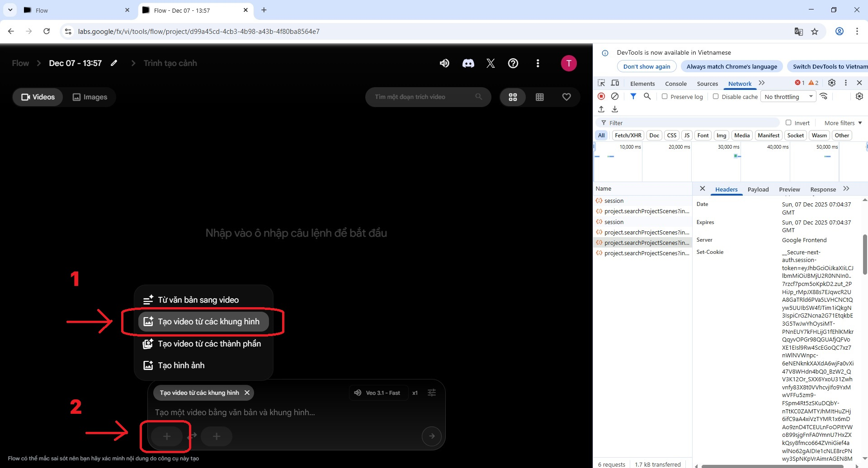Open the X (Twitter) link icon

pyautogui.click(x=491, y=63)
